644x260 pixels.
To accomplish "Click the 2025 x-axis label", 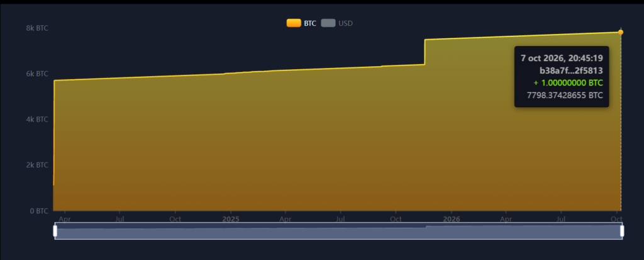I will 231,219.
